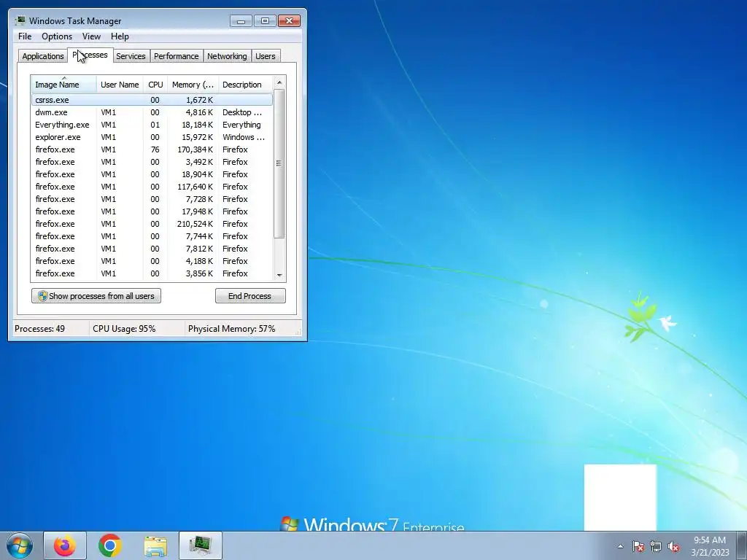
Task: Sort by User Name column header
Action: (x=120, y=85)
